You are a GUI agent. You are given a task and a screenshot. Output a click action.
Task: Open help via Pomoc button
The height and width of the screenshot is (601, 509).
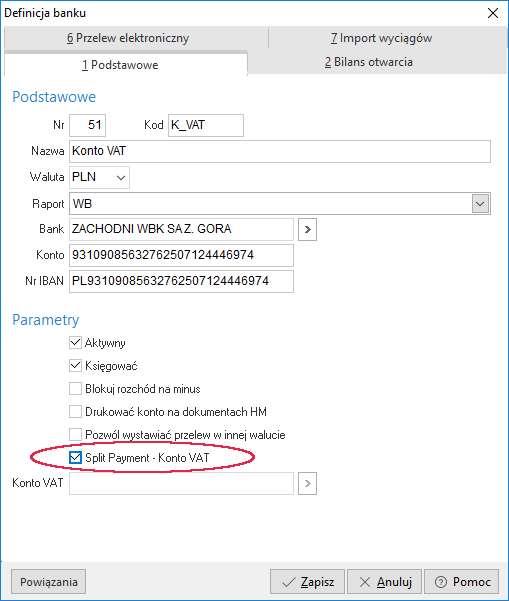coord(461,582)
